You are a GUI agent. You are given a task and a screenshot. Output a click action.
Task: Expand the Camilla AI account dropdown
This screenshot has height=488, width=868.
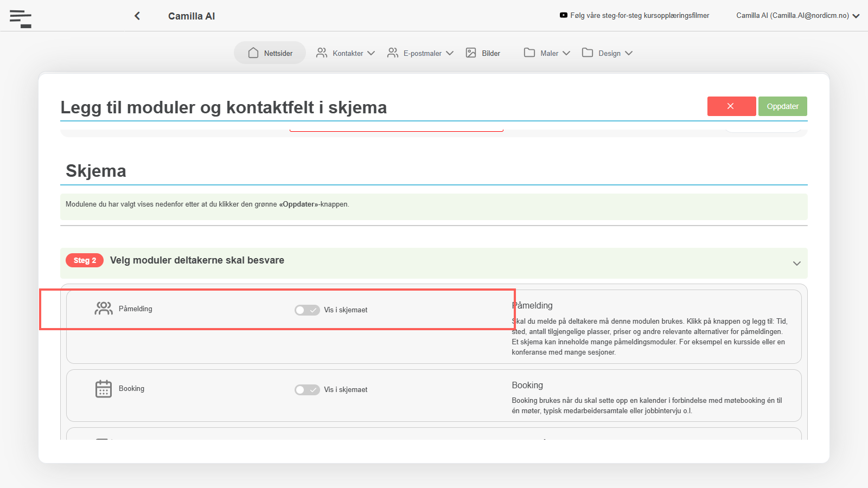pos(797,16)
